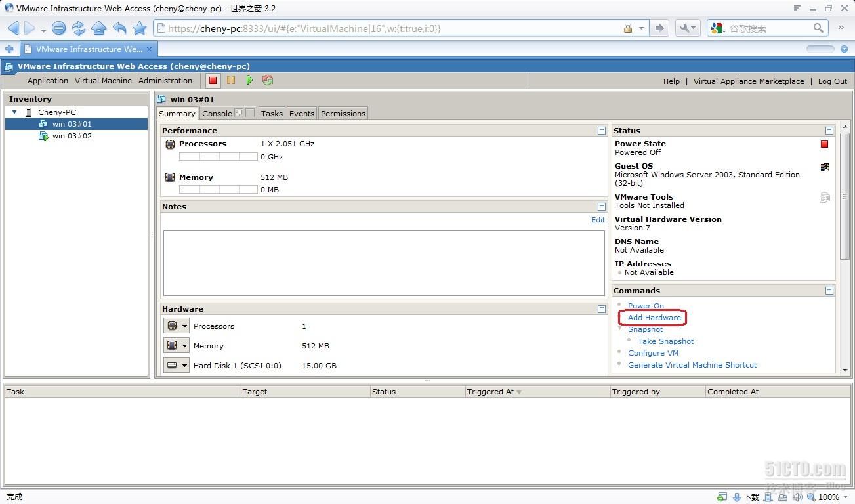This screenshot has width=855, height=504.
Task: Click the Virtual Appliance Marketplace link
Action: click(749, 81)
